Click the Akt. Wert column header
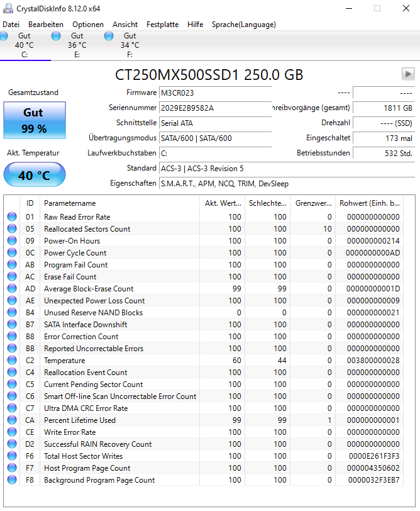 tap(223, 203)
